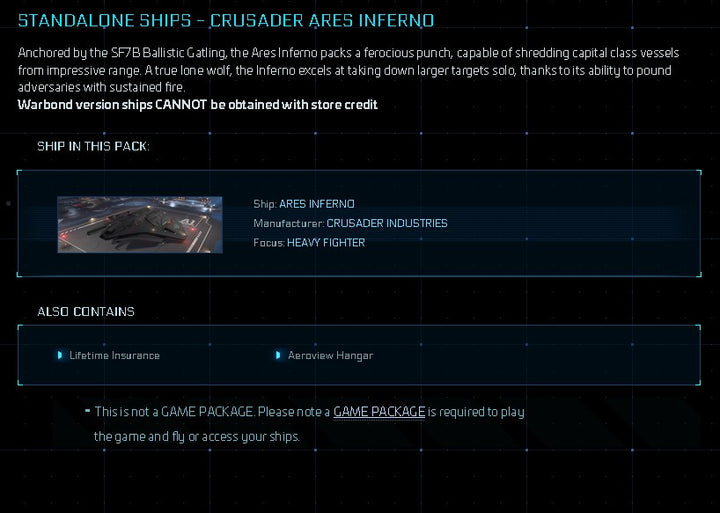Click the SHIP IN THIS PACK heading
Screen dimensions: 720x513
[93, 147]
